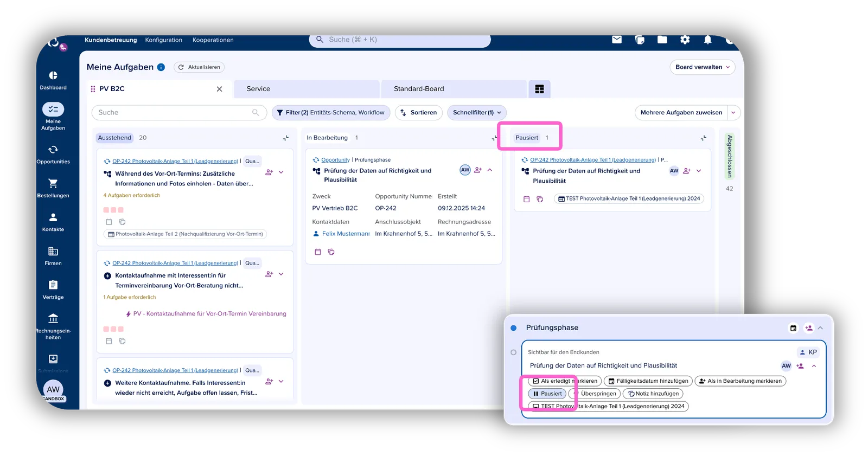Collapse the task inside the Prüfungsphase panel

click(x=814, y=366)
